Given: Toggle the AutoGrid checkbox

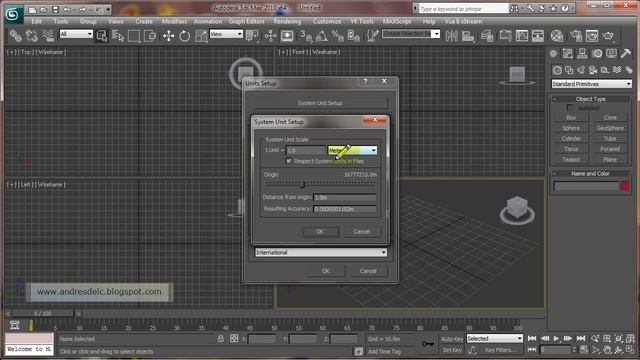Looking at the screenshot, I should 570,108.
